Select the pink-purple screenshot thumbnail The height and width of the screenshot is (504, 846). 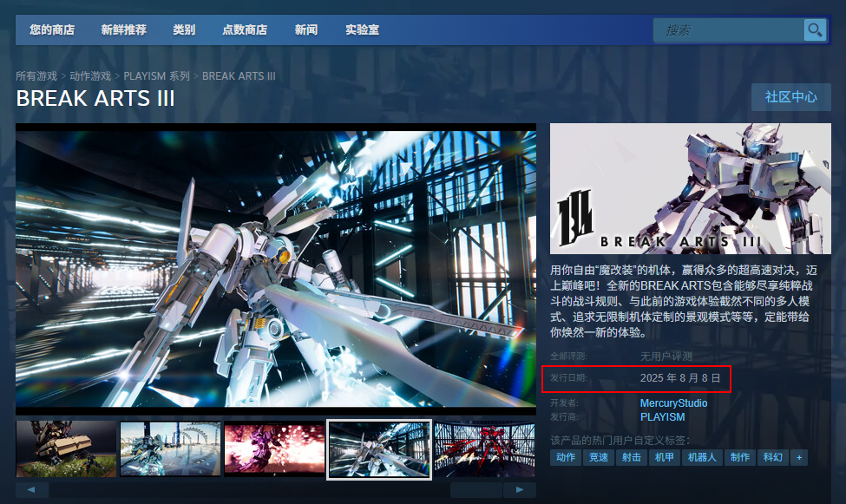coord(275,448)
